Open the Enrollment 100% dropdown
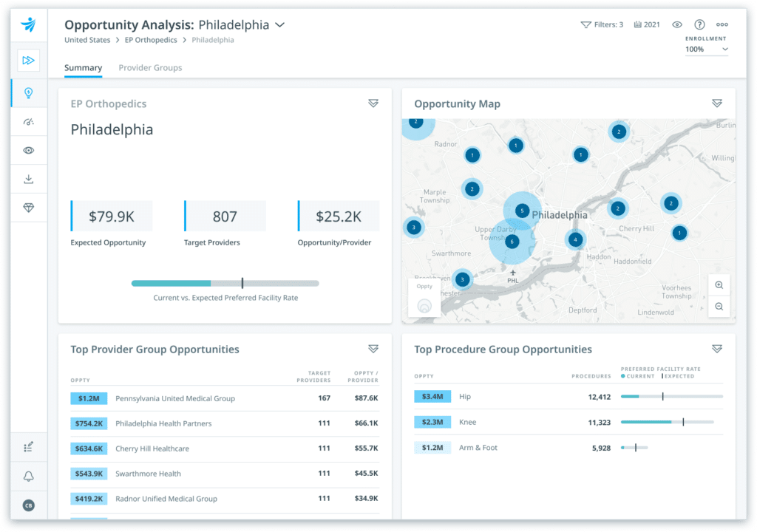Screen dimensions: 757x532 click(706, 50)
